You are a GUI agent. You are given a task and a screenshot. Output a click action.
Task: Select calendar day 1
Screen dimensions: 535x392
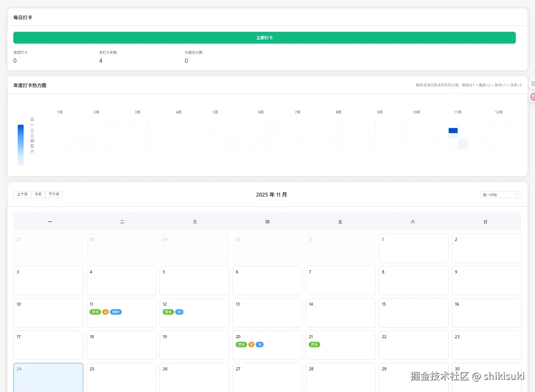pos(414,248)
